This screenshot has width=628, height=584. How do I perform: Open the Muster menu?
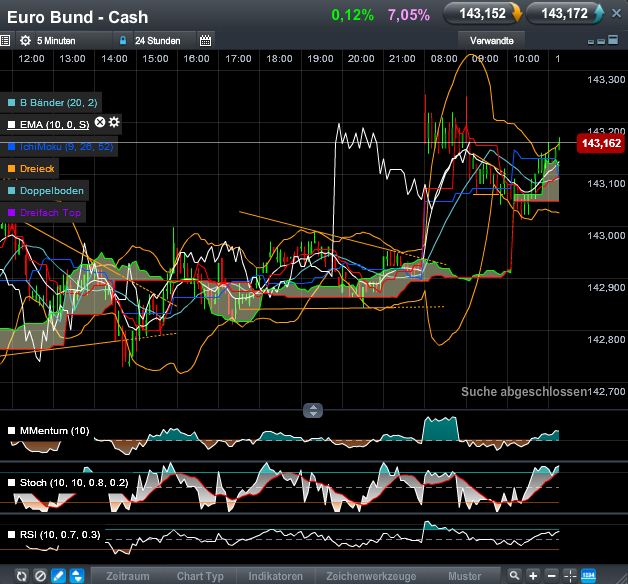coord(465,576)
